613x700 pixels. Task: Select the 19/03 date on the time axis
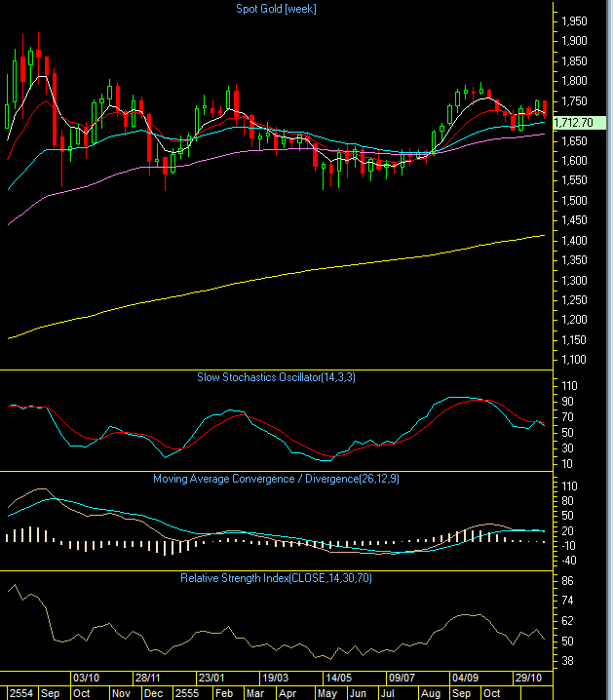pyautogui.click(x=275, y=678)
